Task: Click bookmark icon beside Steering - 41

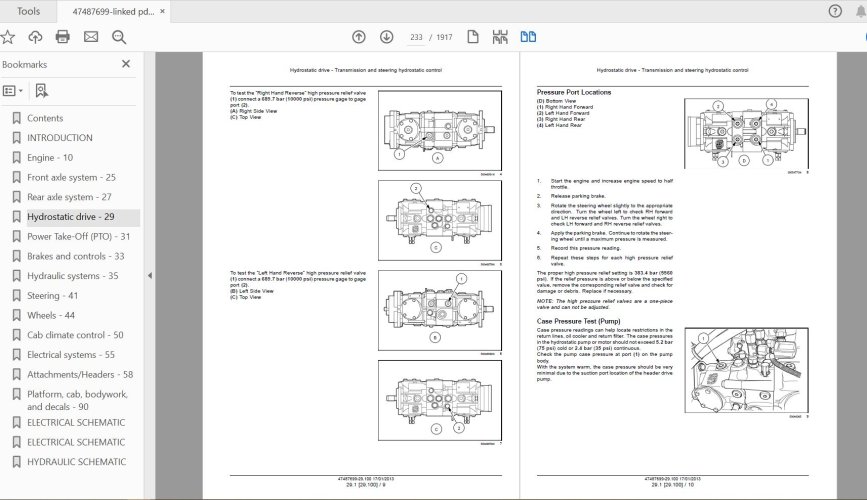Action: 17,295
